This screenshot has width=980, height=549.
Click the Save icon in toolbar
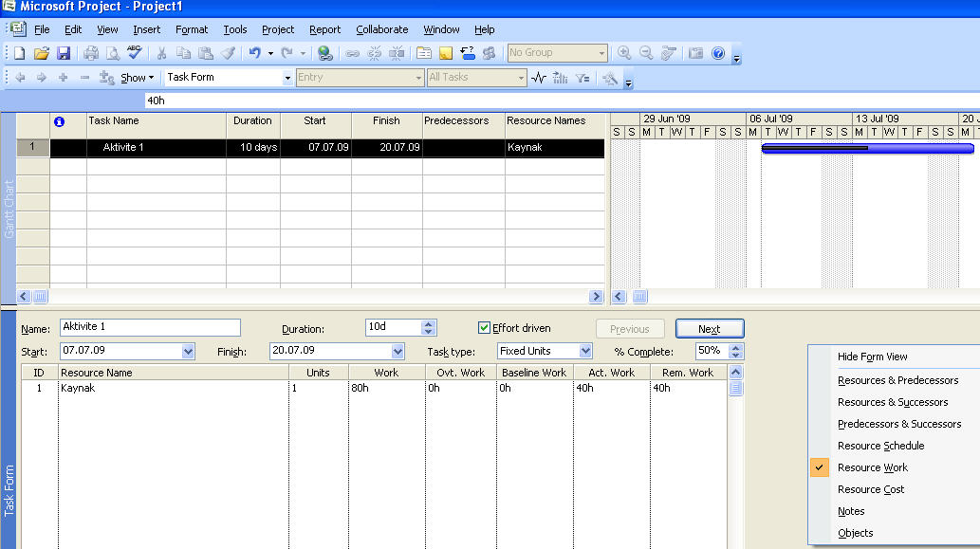click(64, 53)
